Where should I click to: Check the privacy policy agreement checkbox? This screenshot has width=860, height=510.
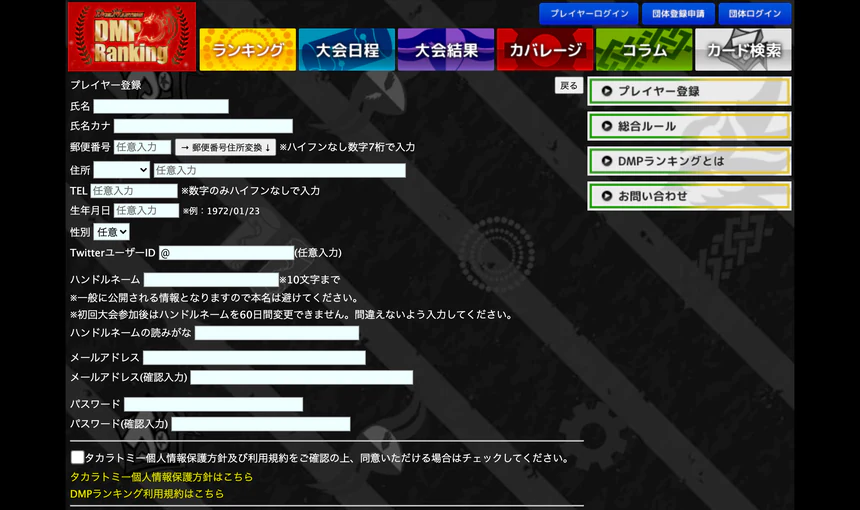coord(77,457)
